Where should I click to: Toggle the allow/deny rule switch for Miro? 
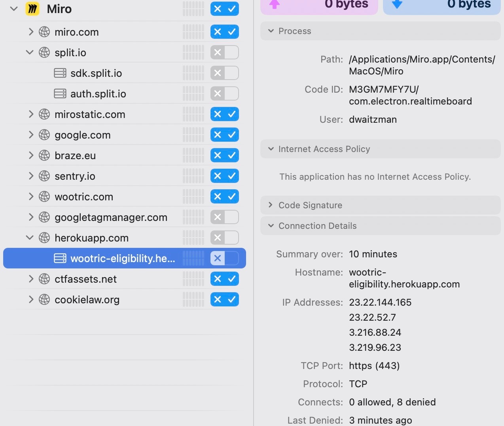[x=225, y=9]
